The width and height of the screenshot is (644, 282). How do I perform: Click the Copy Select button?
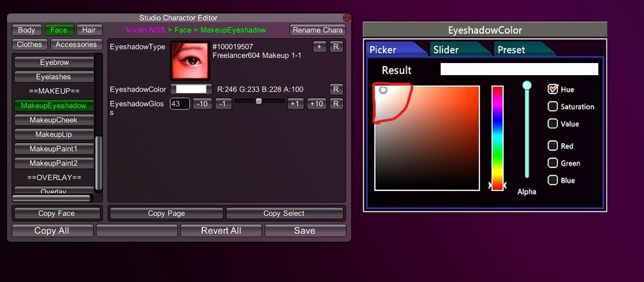(x=284, y=213)
